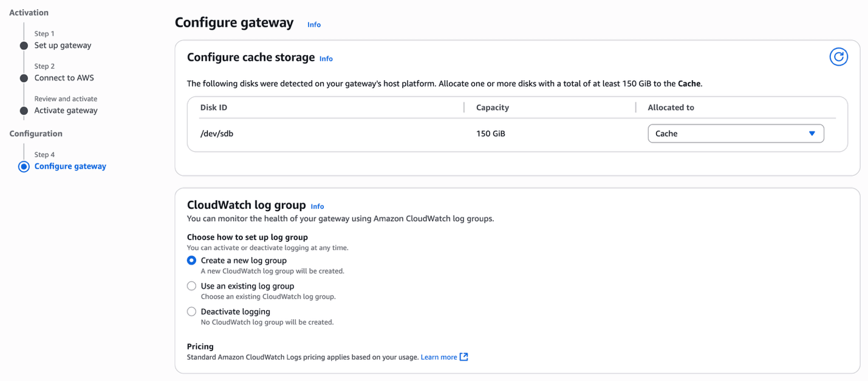Click the Disk ID column header

(213, 107)
